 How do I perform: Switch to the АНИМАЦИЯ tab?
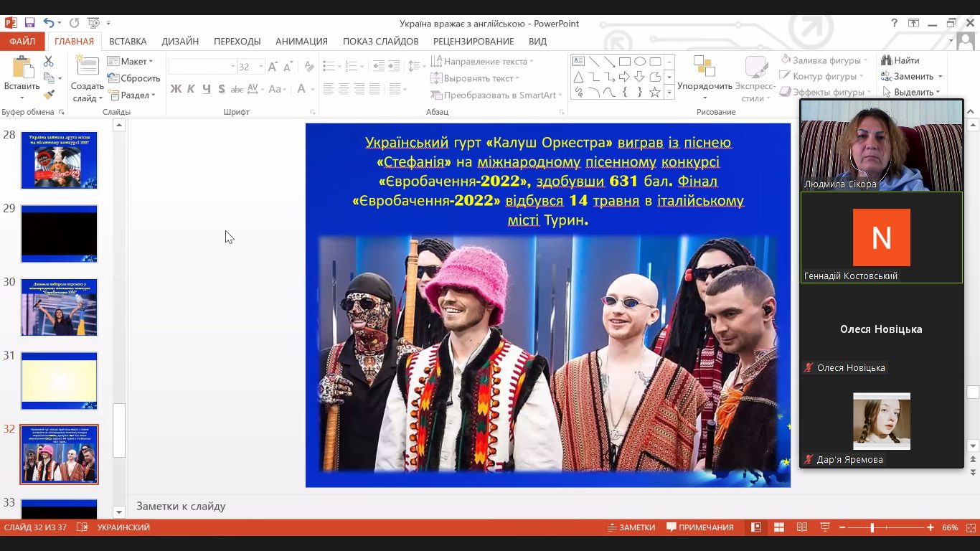(x=301, y=41)
